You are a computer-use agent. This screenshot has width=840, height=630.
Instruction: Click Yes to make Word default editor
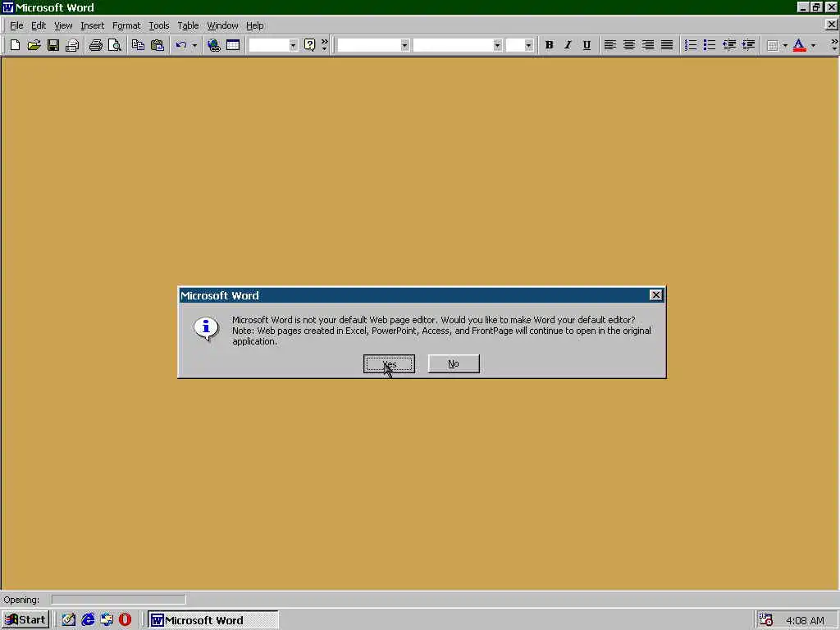pyautogui.click(x=389, y=363)
